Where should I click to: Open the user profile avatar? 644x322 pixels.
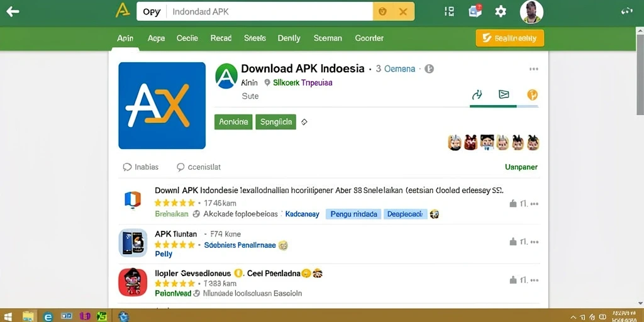coord(531,11)
